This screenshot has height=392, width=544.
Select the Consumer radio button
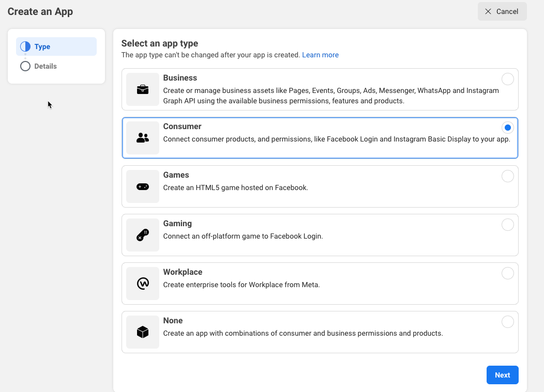pos(508,128)
